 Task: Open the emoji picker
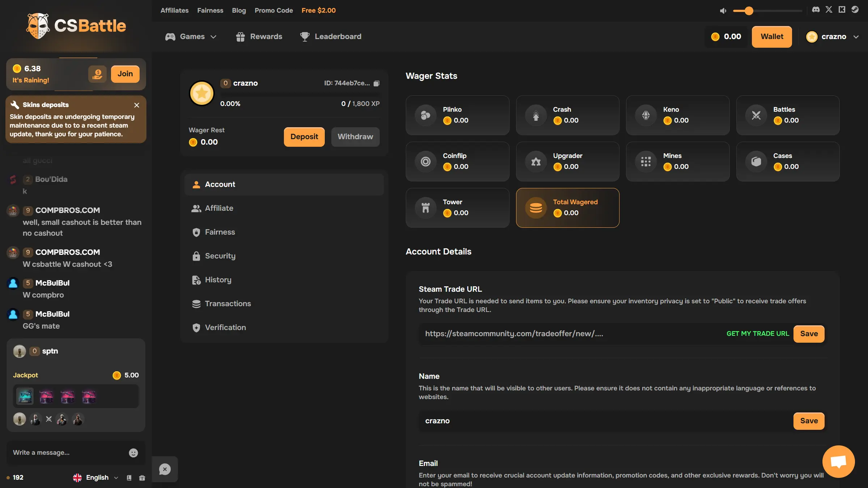pos(133,453)
